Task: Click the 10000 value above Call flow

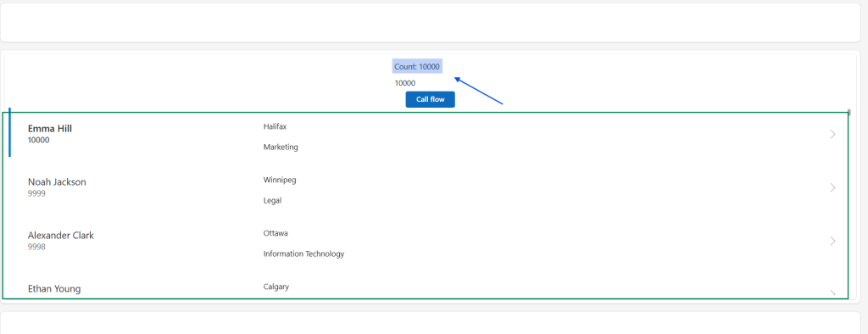Action: [404, 83]
